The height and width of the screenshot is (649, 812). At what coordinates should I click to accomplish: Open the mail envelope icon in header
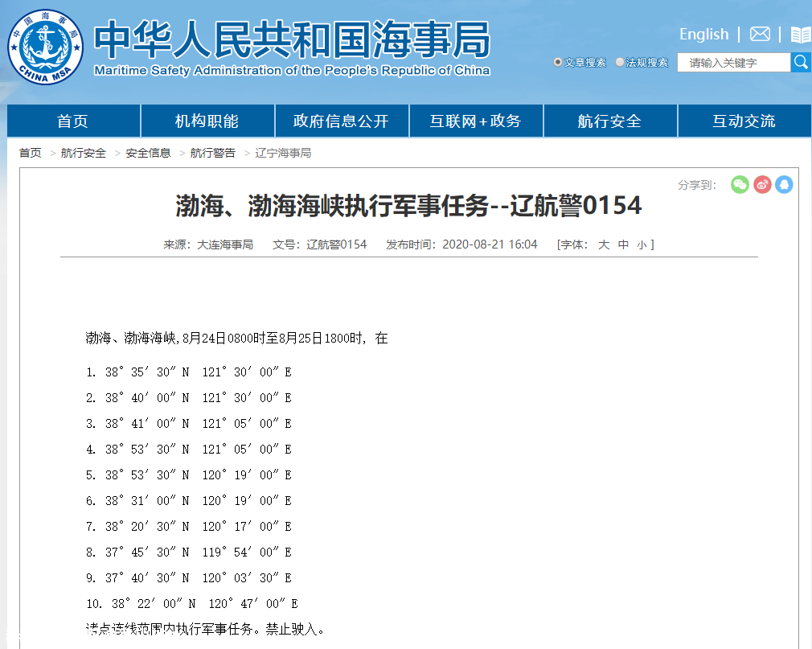(760, 35)
